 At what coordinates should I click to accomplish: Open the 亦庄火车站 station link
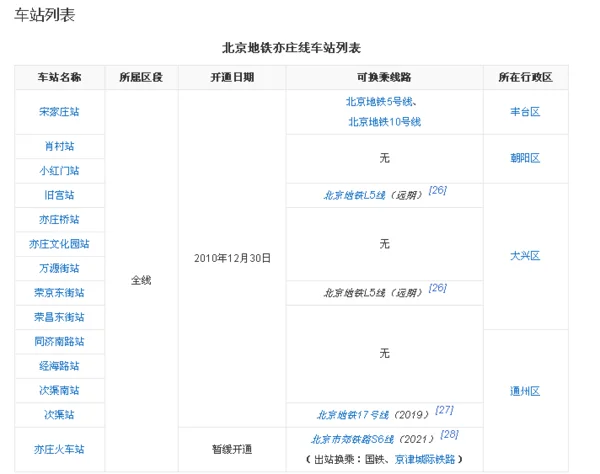point(59,449)
